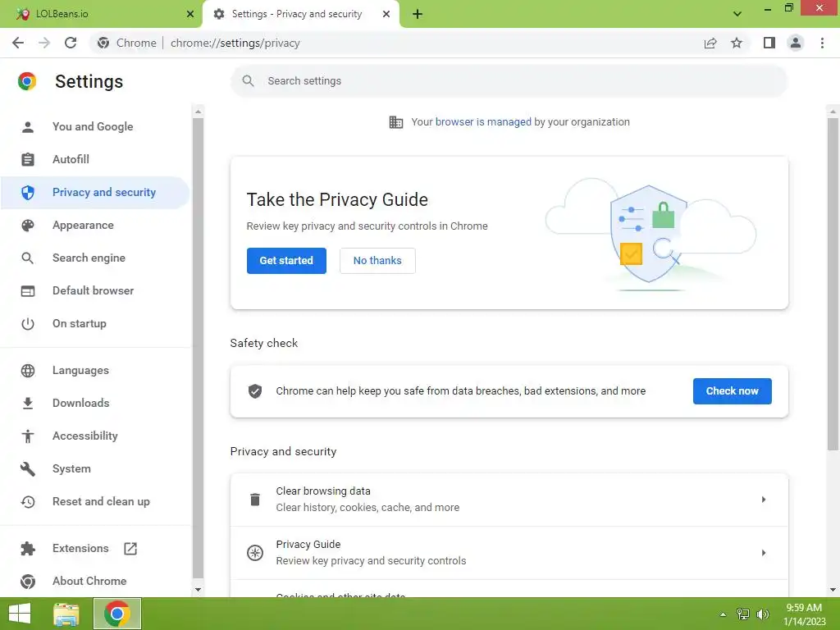The width and height of the screenshot is (840, 630).
Task: Click the Search settings field
Action: pos(509,81)
